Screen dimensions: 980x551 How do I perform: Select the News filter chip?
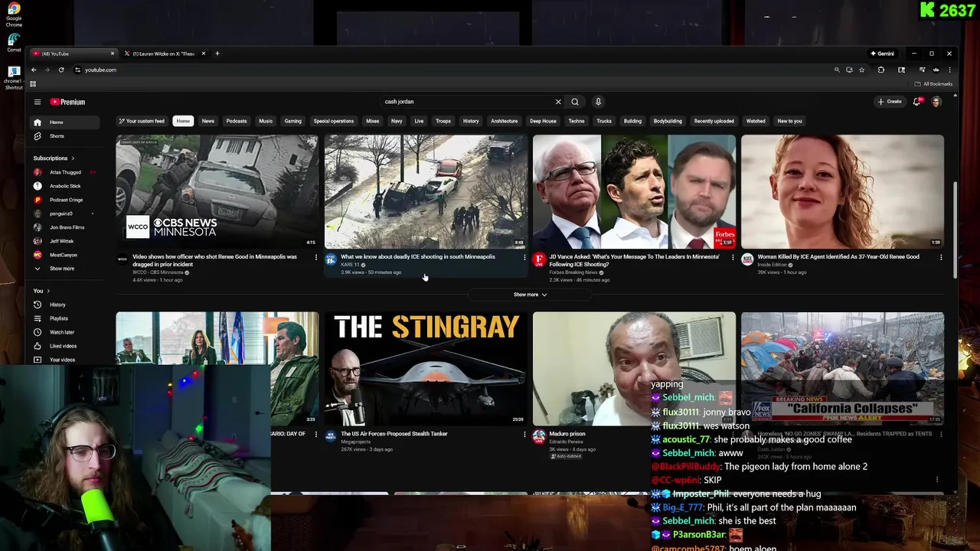click(x=207, y=121)
